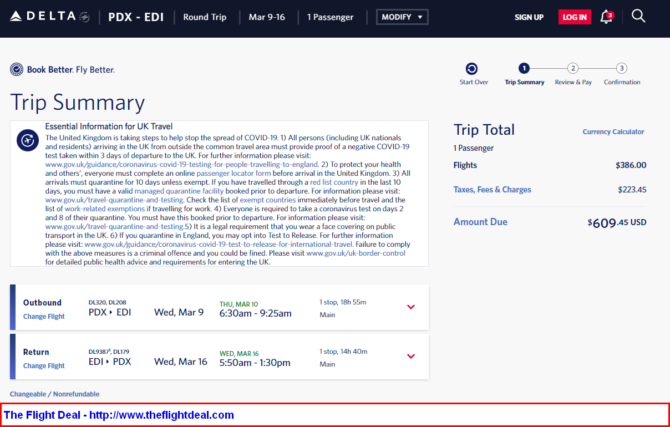Open the passenger locator form link

point(234,173)
